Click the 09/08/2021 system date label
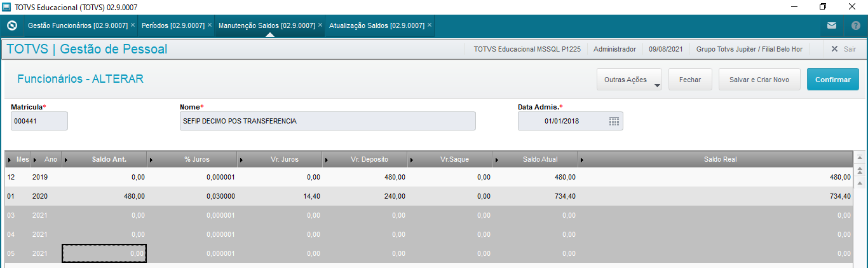The height and width of the screenshot is (268, 868). coord(666,49)
